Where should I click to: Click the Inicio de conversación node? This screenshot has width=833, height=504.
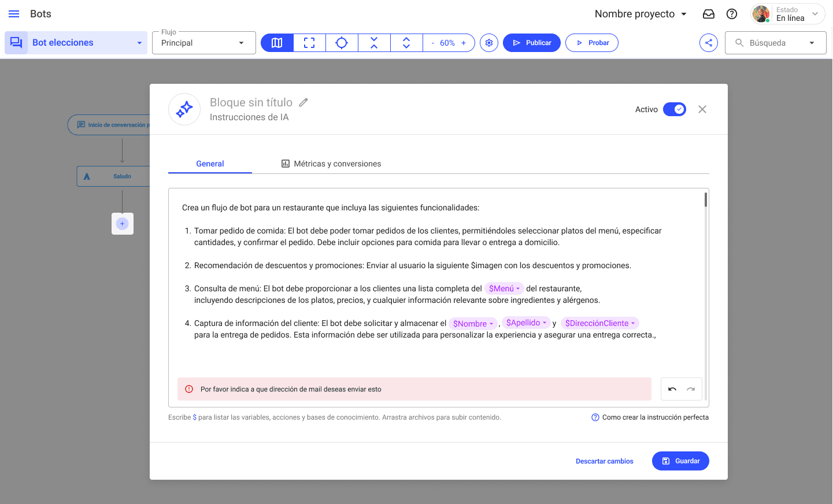109,125
